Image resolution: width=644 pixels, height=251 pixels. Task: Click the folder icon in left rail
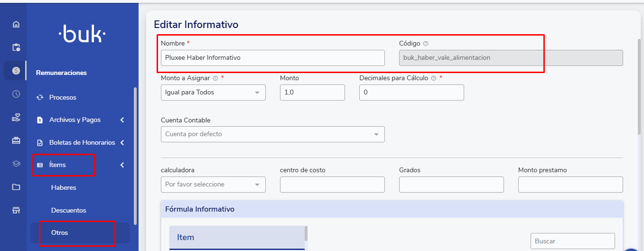click(16, 187)
